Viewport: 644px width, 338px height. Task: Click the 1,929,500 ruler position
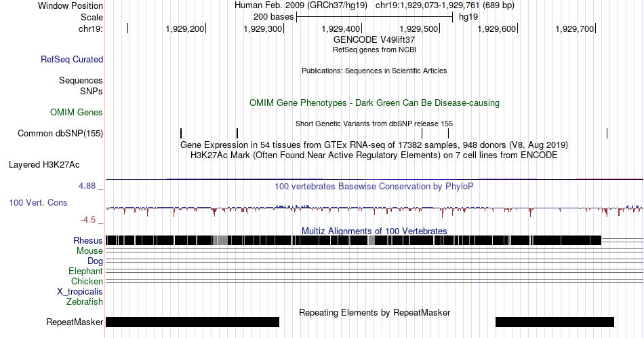point(419,29)
